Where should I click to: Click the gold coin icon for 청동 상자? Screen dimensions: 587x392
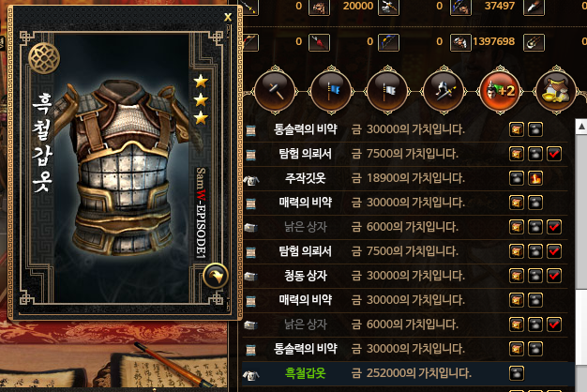[x=517, y=276]
